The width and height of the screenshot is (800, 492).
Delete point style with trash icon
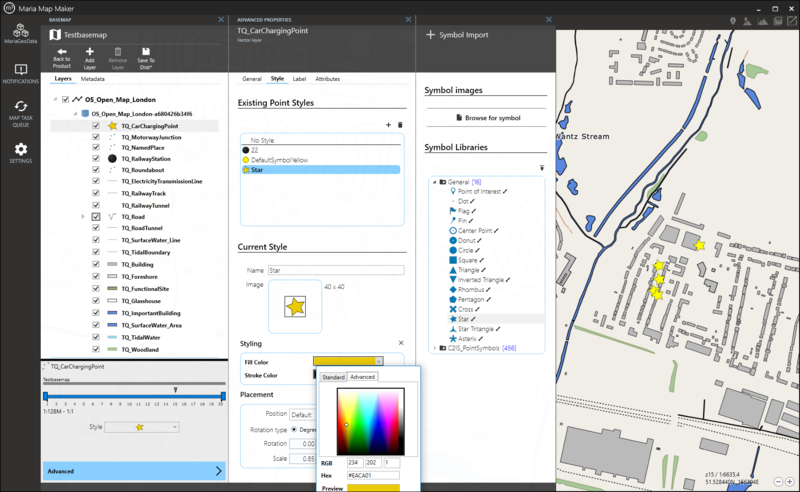[400, 125]
